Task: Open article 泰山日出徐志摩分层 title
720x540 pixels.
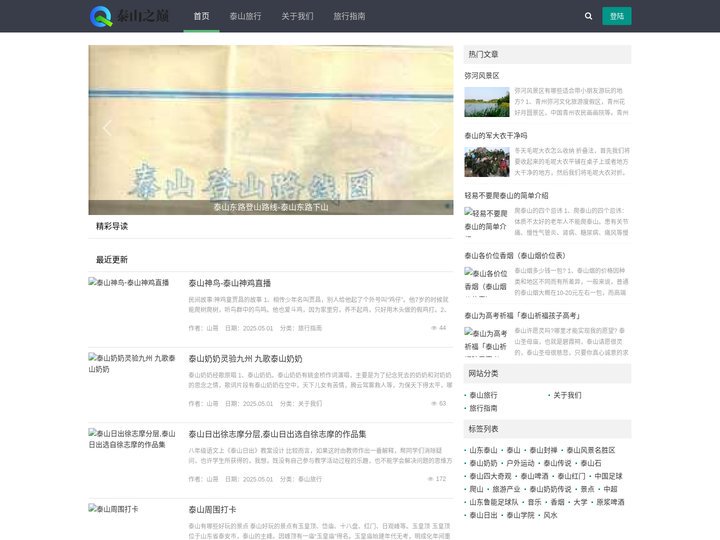Action: point(277,434)
